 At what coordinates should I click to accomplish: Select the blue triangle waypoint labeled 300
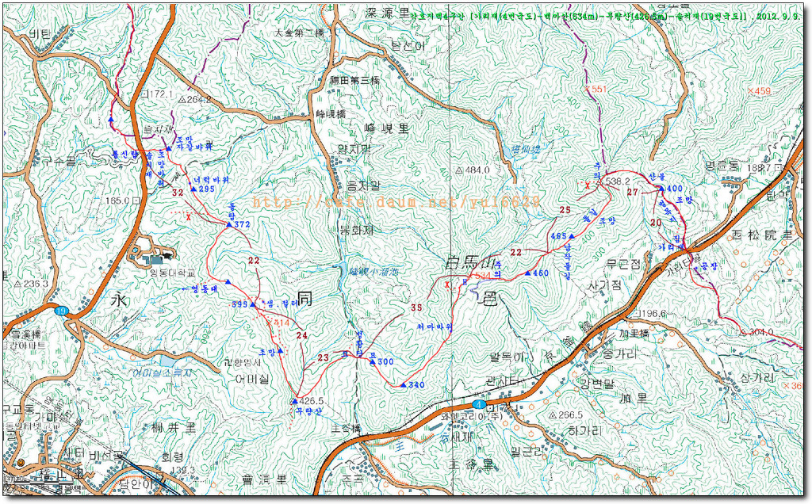[373, 361]
